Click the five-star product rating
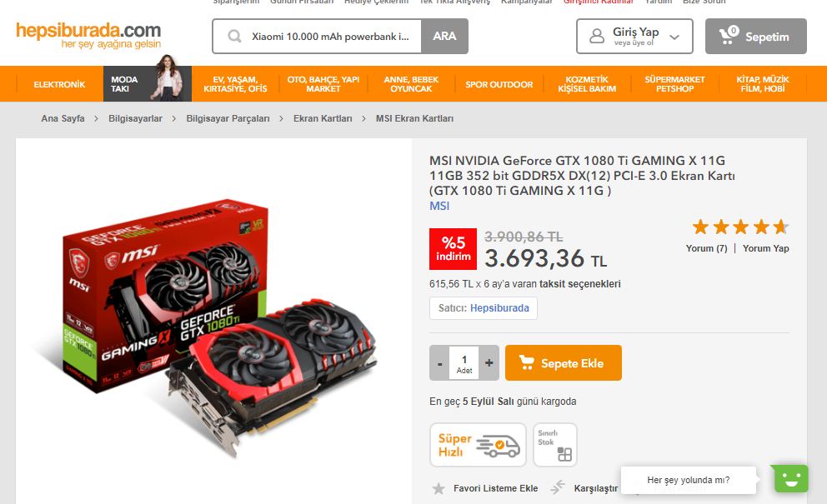Image resolution: width=827 pixels, height=504 pixels. pyautogui.click(x=740, y=227)
